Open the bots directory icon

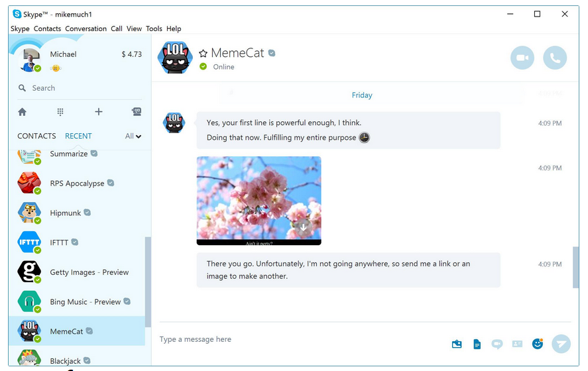pyautogui.click(x=137, y=112)
